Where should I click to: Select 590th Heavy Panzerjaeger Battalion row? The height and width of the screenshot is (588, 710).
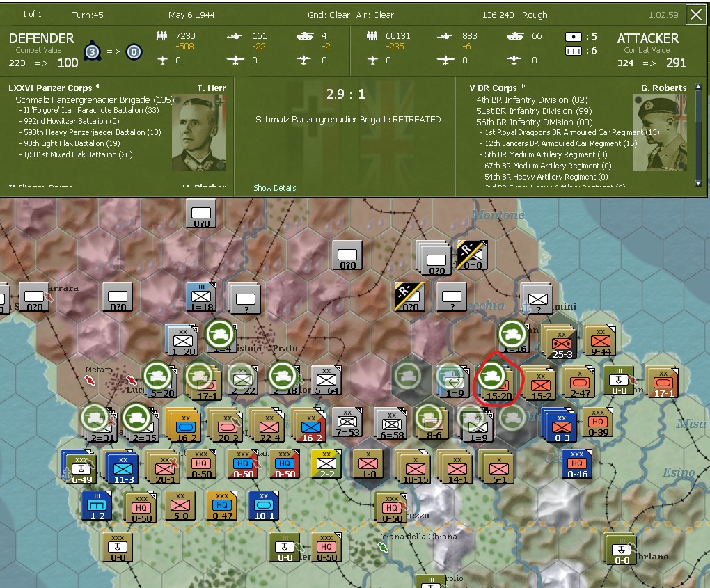(x=90, y=132)
